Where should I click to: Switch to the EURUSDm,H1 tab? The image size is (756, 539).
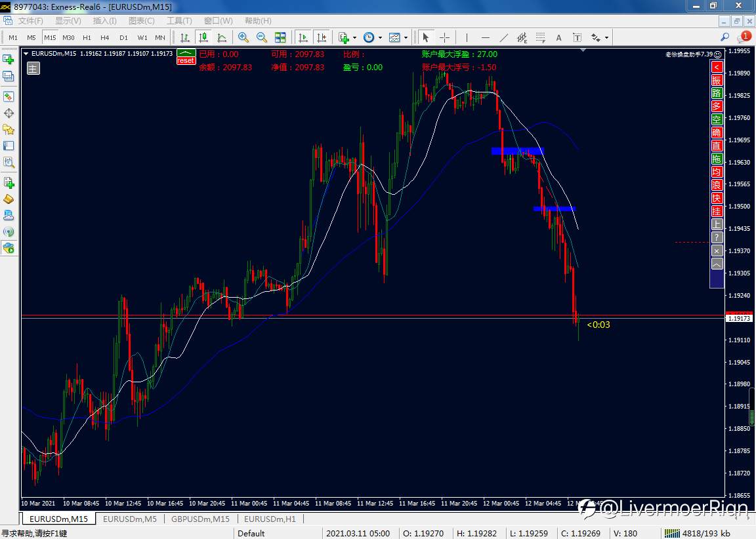[x=270, y=519]
